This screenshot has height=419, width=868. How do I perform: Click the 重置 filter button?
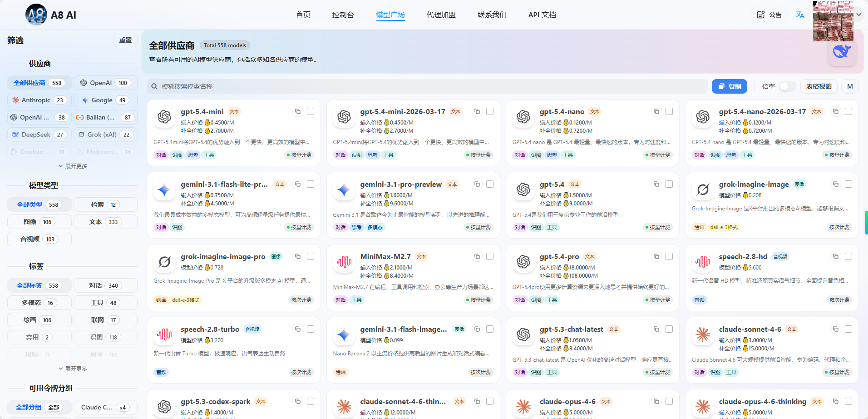[125, 40]
